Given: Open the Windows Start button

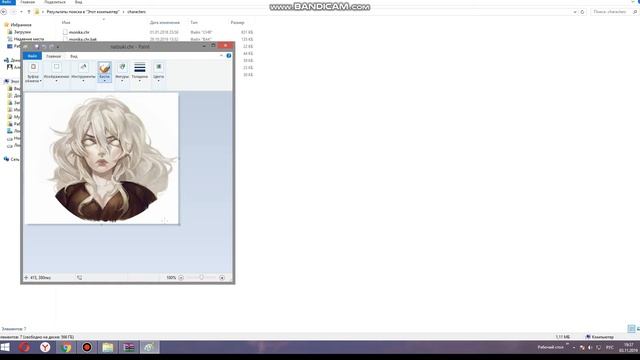Looking at the screenshot, I should click(x=5, y=347).
